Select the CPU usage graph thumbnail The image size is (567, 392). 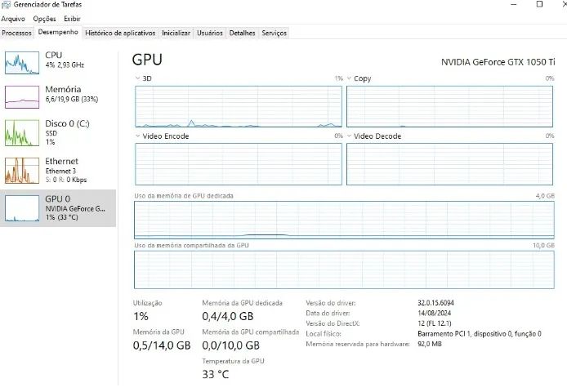click(22, 63)
